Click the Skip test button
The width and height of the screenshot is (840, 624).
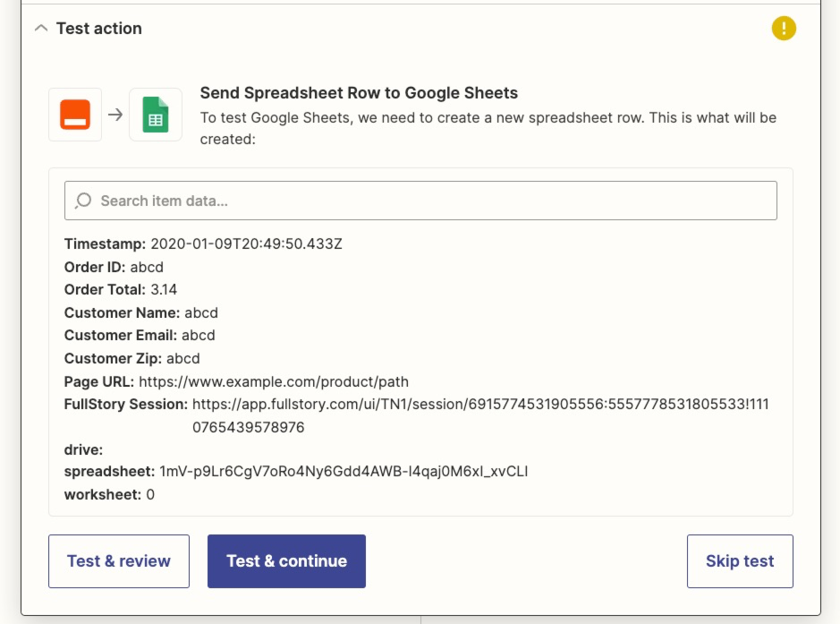point(740,561)
